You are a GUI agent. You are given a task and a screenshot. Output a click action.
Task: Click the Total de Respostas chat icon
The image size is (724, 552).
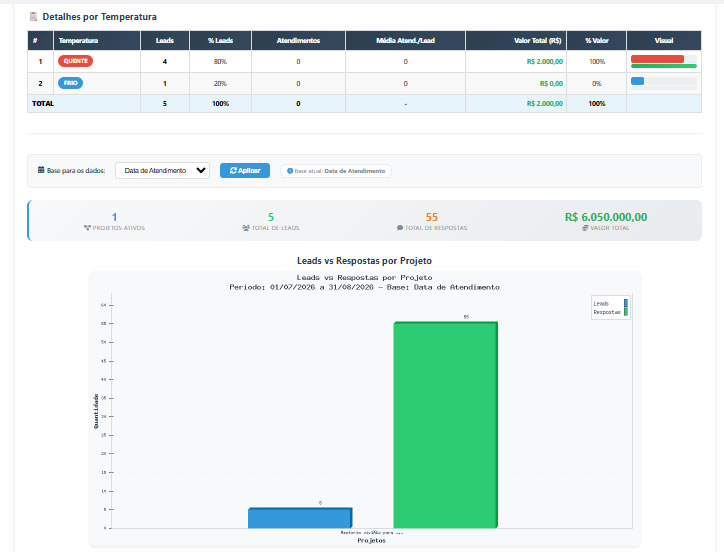tap(400, 228)
